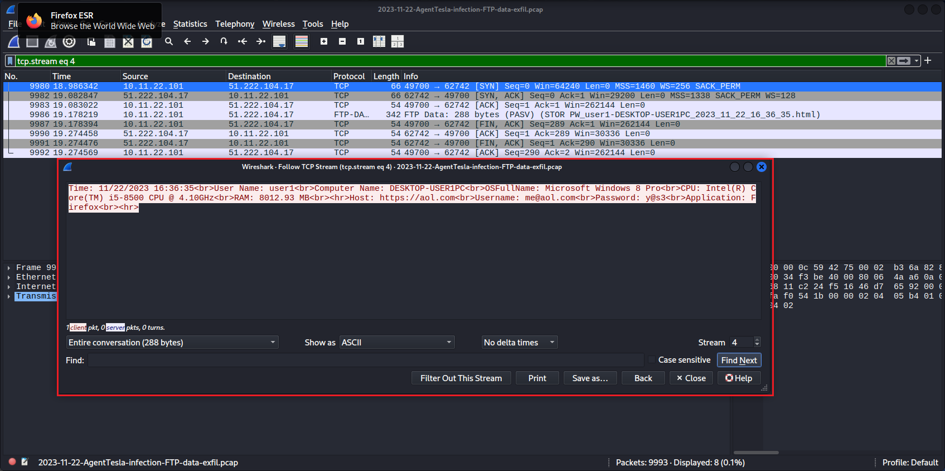Click the reset layout icon in toolbar
The height and width of the screenshot is (471, 945).
point(397,42)
